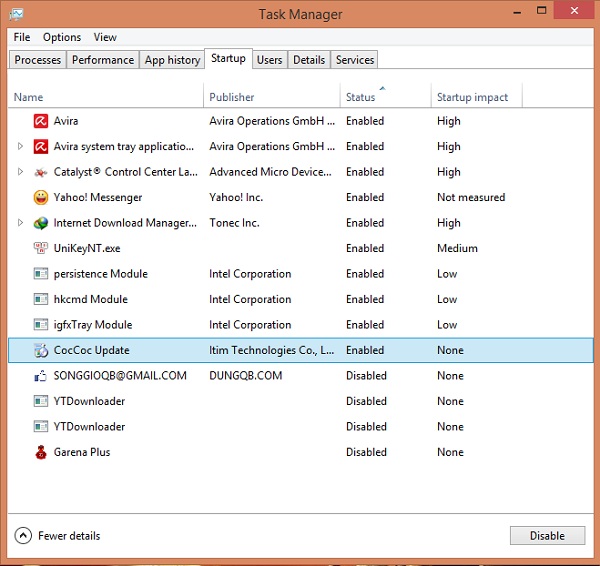The image size is (600, 566).
Task: Click the Yahoo! Messenger smiley icon
Action: 41,197
